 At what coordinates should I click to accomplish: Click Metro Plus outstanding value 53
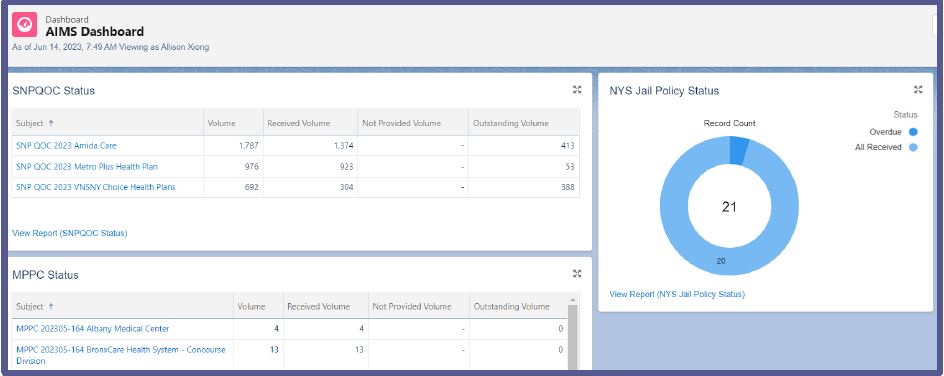pos(570,167)
